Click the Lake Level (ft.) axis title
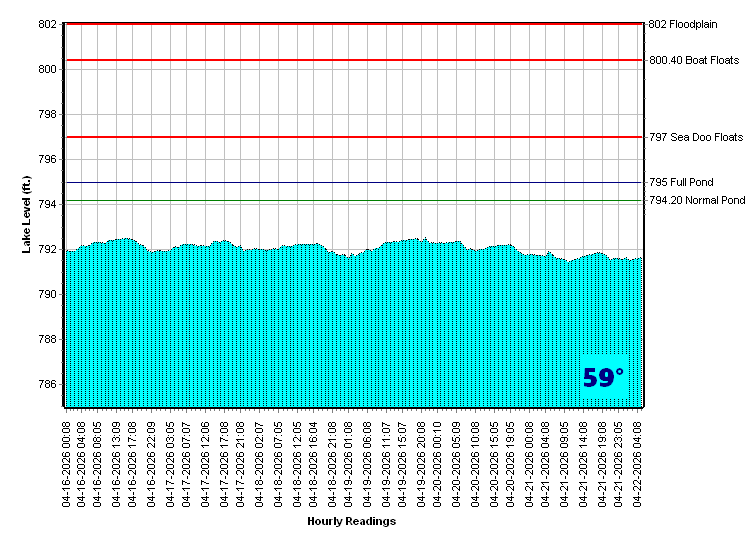Image resolution: width=750 pixels, height=550 pixels. tap(27, 214)
